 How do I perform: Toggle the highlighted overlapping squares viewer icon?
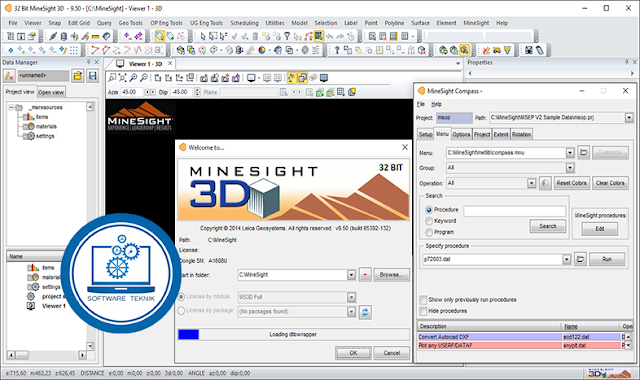click(x=302, y=78)
